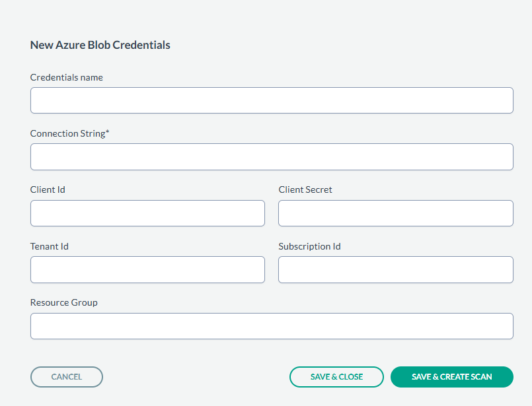This screenshot has width=532, height=406.
Task: Click the 'Client Id' field label
Action: pyautogui.click(x=48, y=189)
